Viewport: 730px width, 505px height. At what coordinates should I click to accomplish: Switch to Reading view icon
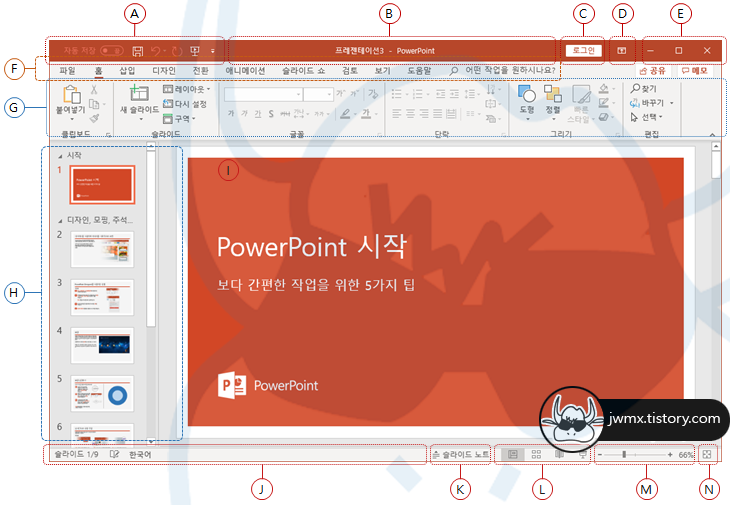(559, 454)
